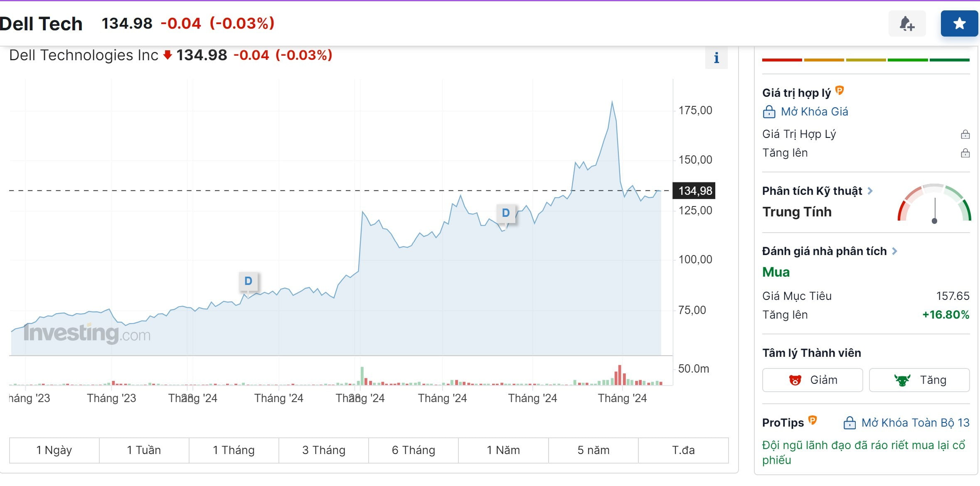Show the 5 năm chart range
Image resolution: width=980 pixels, height=486 pixels.
[593, 450]
